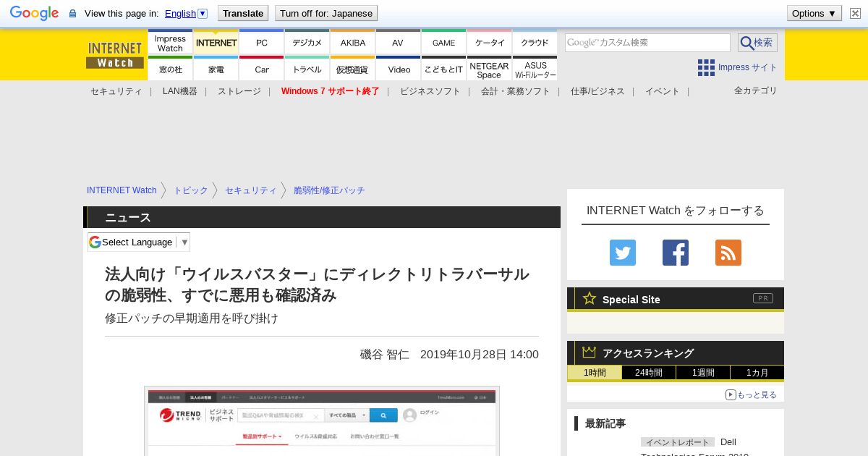This screenshot has height=456, width=868.
Task: Click the イベントレポート tag label
Action: (678, 442)
